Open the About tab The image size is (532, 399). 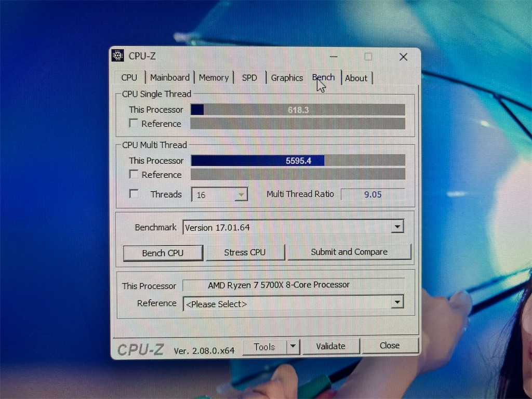pos(356,78)
